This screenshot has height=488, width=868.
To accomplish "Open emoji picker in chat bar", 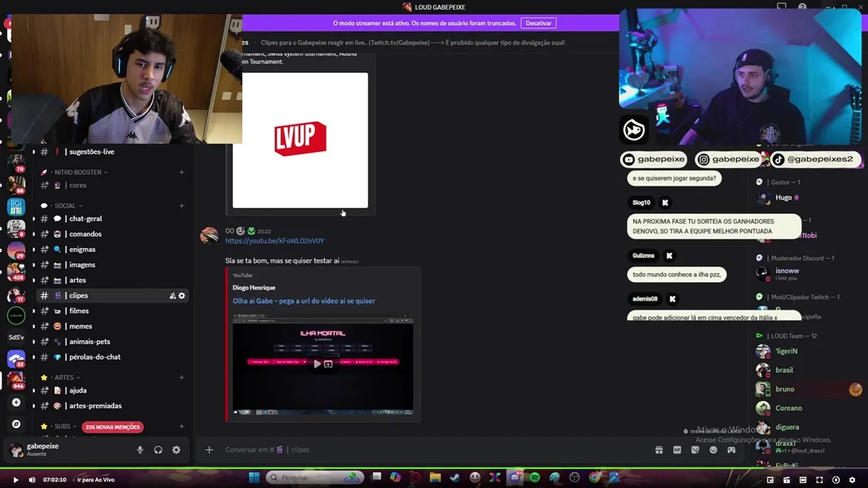I will [713, 450].
